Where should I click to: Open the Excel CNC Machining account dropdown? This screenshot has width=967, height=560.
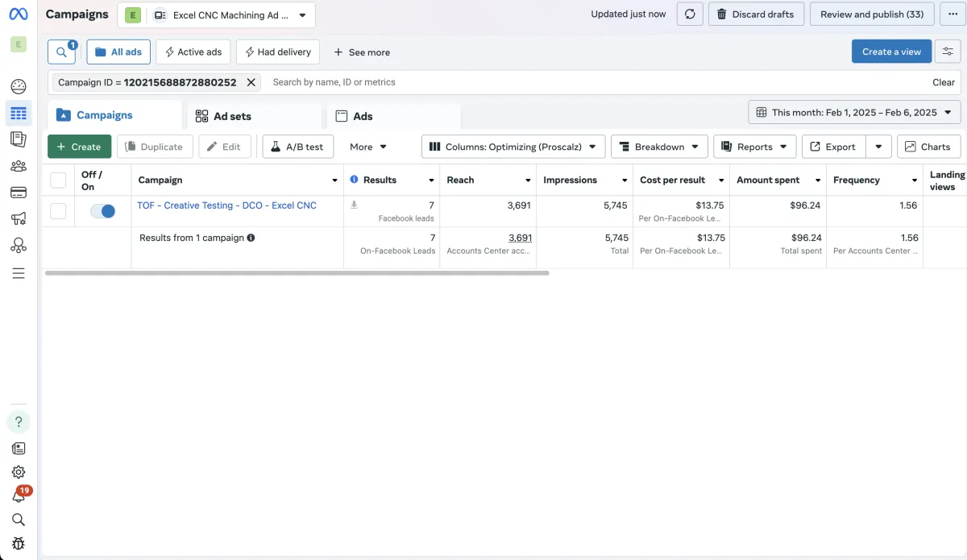[x=217, y=15]
